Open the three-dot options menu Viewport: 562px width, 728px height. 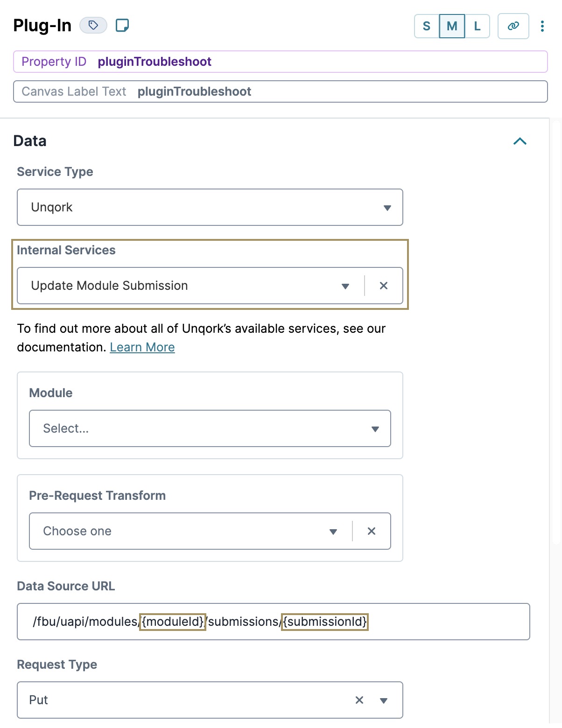point(542,26)
